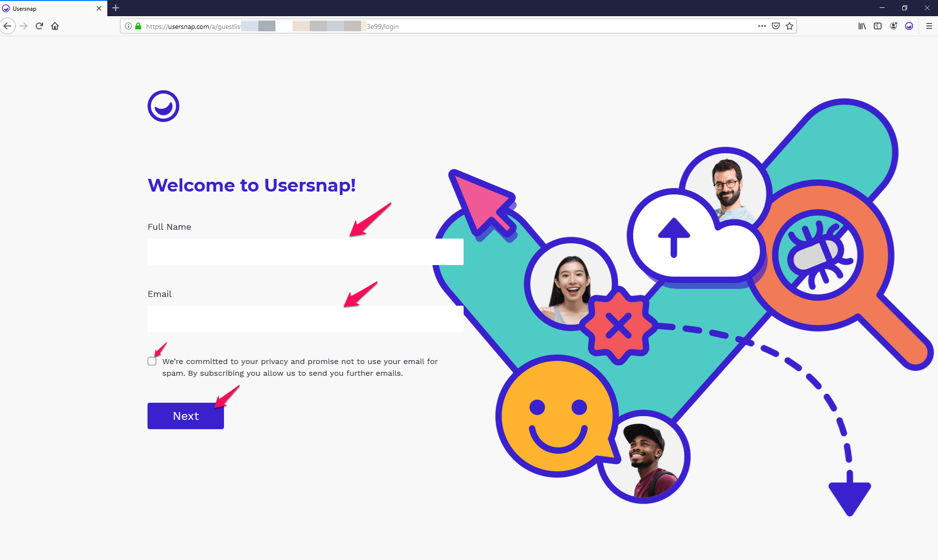The width and height of the screenshot is (938, 560).
Task: Reload the current page
Action: point(39,26)
